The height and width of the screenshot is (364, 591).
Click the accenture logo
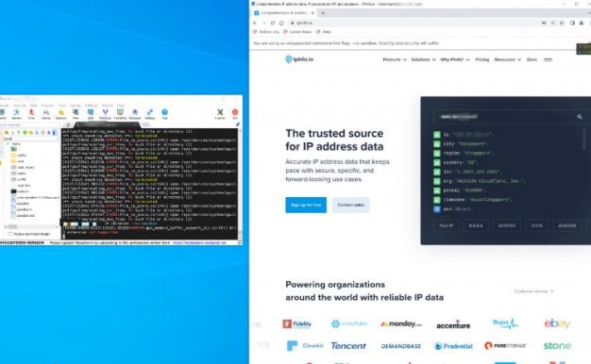click(453, 324)
